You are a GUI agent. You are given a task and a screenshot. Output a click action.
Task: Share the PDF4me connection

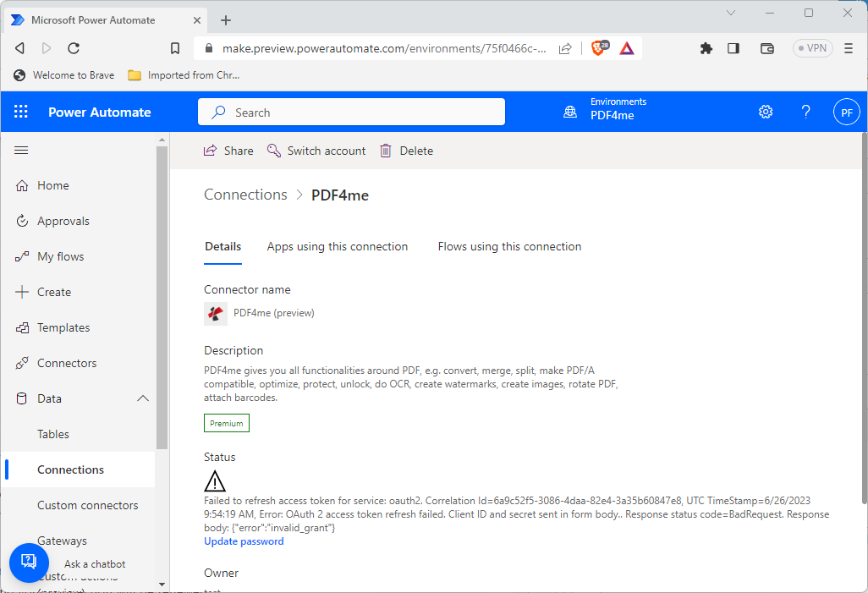pos(228,151)
